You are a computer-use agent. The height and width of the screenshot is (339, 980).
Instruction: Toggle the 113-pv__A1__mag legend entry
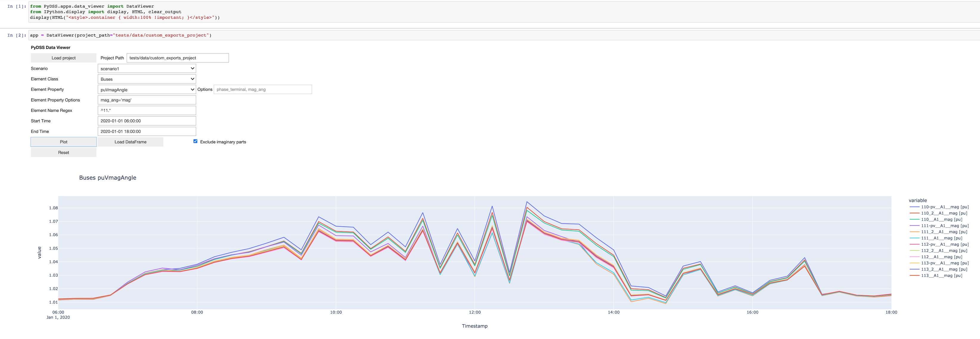(x=944, y=263)
